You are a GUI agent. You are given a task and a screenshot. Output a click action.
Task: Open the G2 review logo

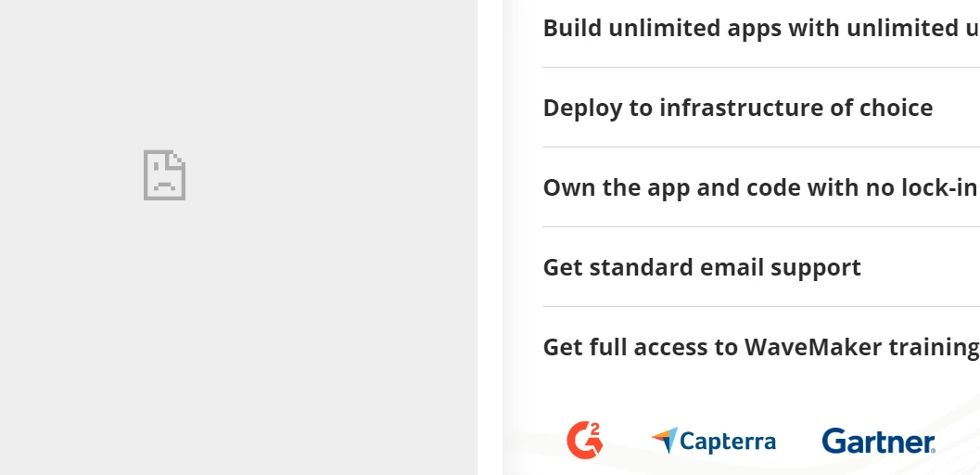coord(585,440)
